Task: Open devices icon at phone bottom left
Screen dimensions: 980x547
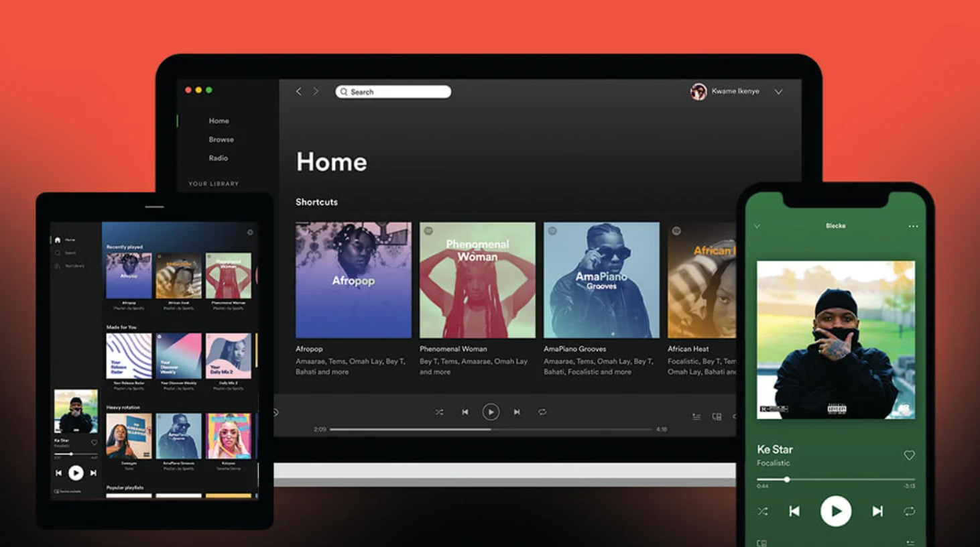Action: click(761, 542)
